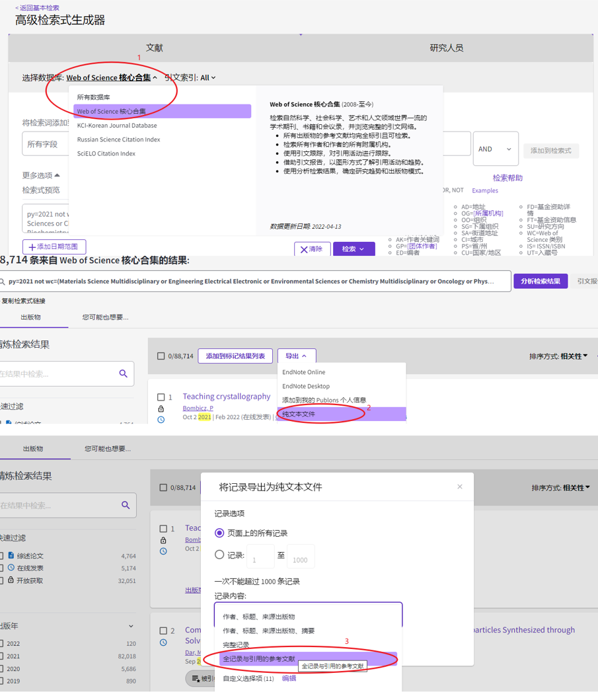The height and width of the screenshot is (700, 598).
Task: Click the 添加日期范围 button
Action: click(54, 247)
